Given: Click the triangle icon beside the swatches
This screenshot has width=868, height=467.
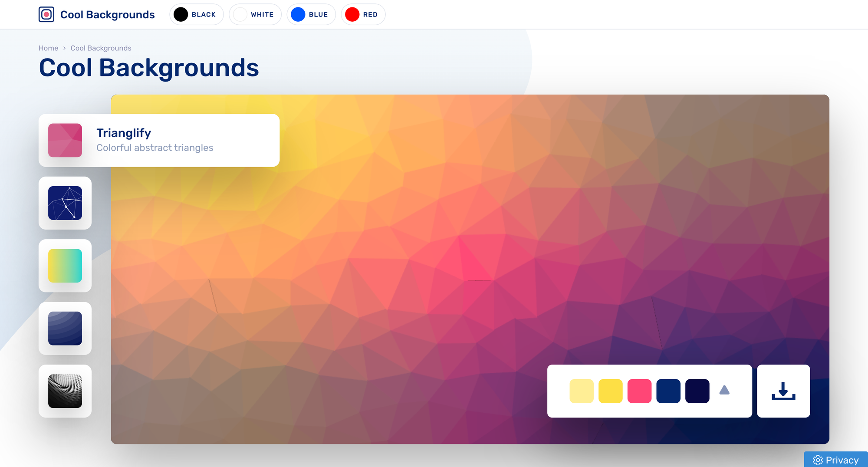Looking at the screenshot, I should (x=724, y=390).
